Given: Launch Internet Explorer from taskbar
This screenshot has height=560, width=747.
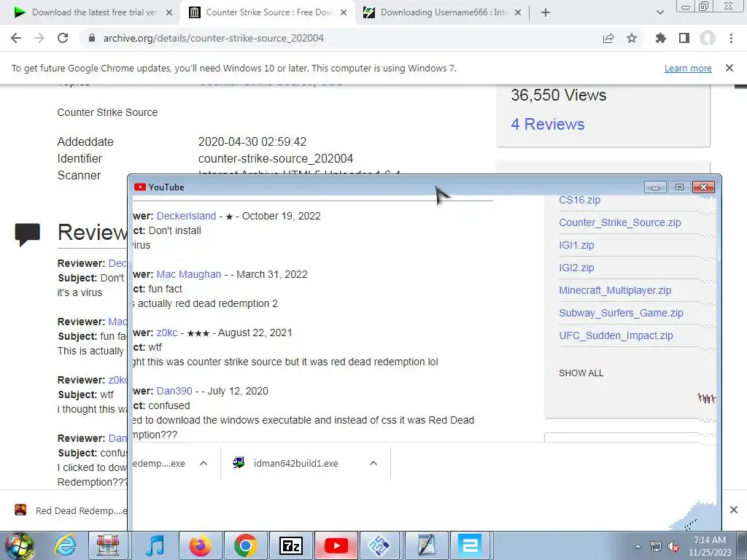Looking at the screenshot, I should coord(64,545).
